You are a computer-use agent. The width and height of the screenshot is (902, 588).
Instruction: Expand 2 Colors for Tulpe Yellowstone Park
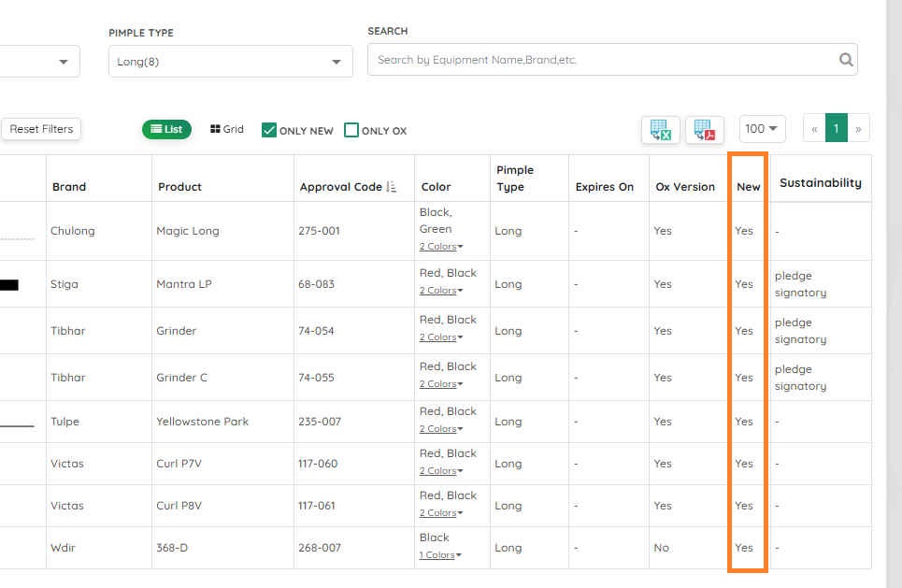[440, 429]
